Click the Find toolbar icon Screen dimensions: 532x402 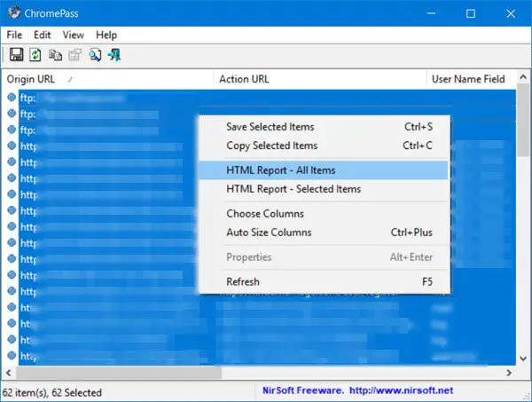(x=95, y=55)
